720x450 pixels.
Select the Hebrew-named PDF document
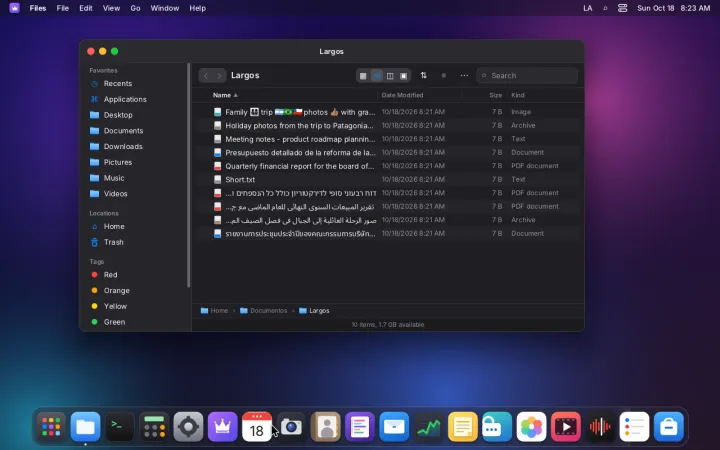(x=388, y=193)
